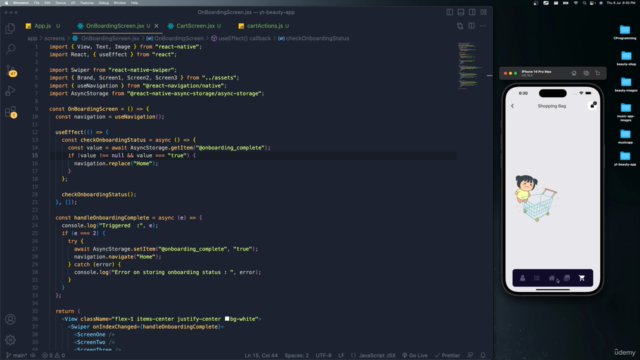Click the Open Changes compare icon
Viewport: 640px width, 360px height.
pos(460,26)
